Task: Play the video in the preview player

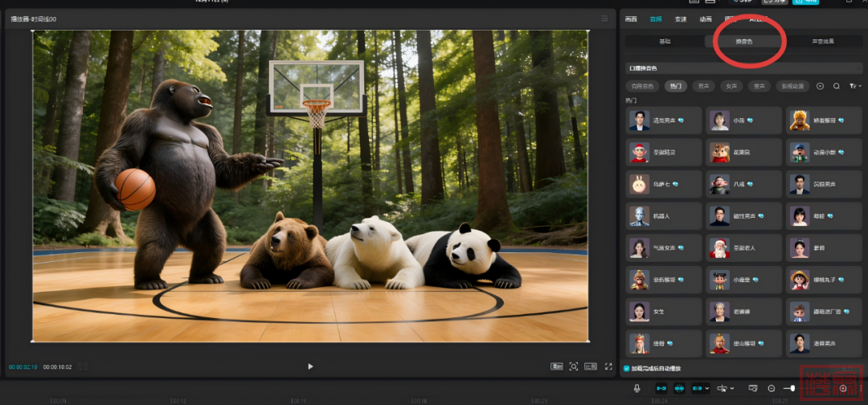Action: point(310,366)
